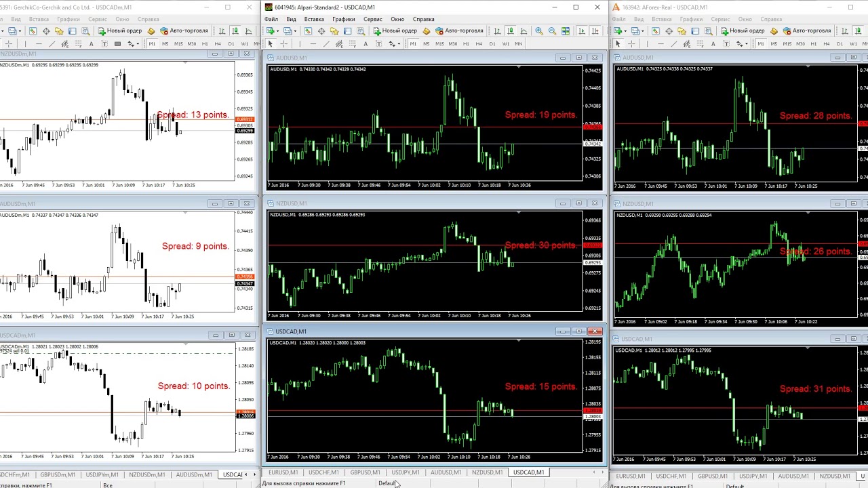Open MetaEditor icon in AForex toolbar
The image size is (868, 488).
click(x=774, y=30)
